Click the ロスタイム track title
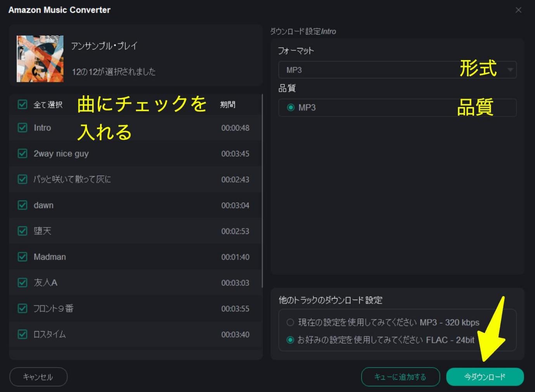This screenshot has width=535, height=392. (x=50, y=334)
